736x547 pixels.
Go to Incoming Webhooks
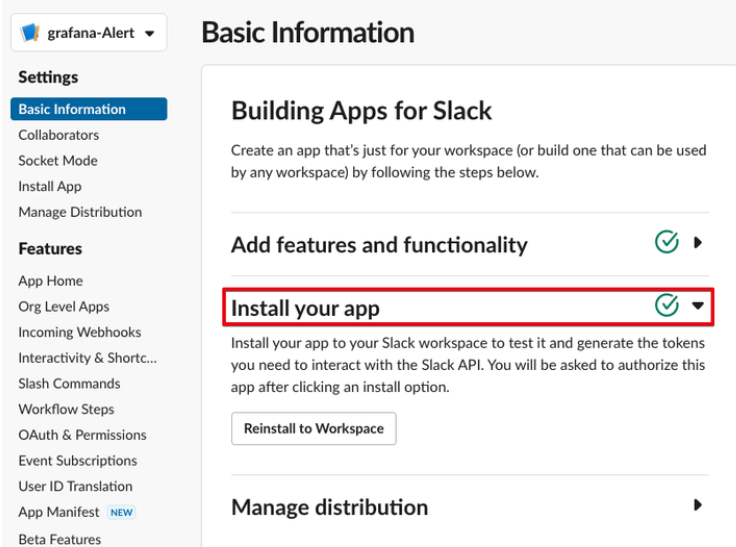pos(80,332)
